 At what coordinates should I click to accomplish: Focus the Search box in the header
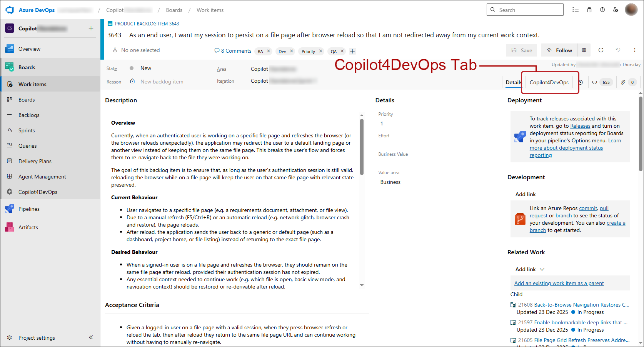(x=525, y=10)
